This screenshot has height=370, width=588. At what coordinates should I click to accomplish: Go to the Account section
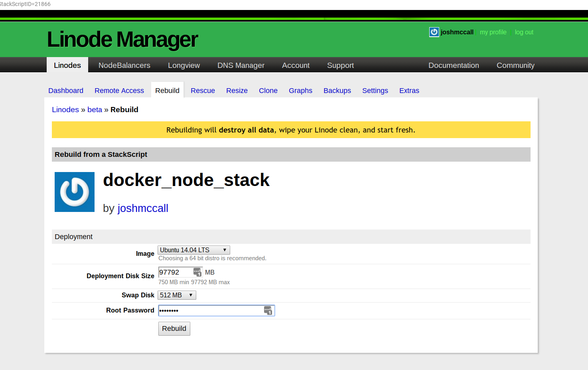tap(296, 65)
